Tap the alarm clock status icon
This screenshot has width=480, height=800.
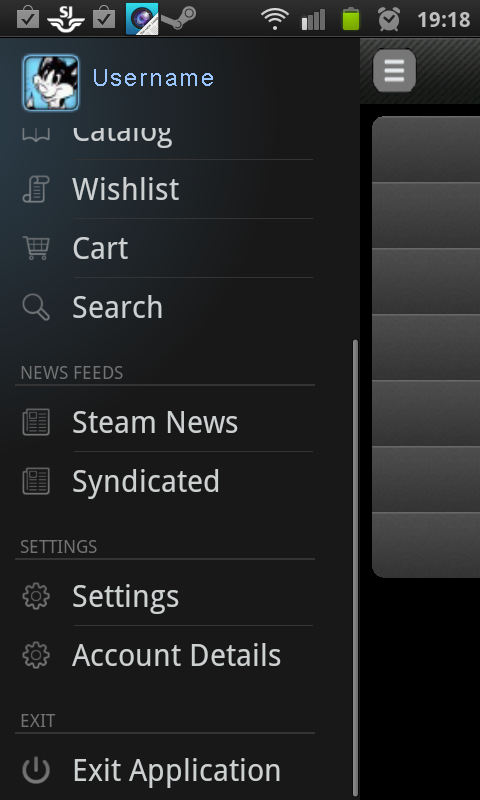coord(389,19)
